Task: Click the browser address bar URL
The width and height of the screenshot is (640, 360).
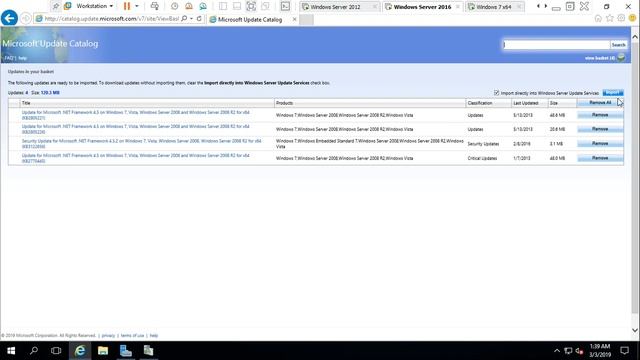Action: tap(111, 19)
